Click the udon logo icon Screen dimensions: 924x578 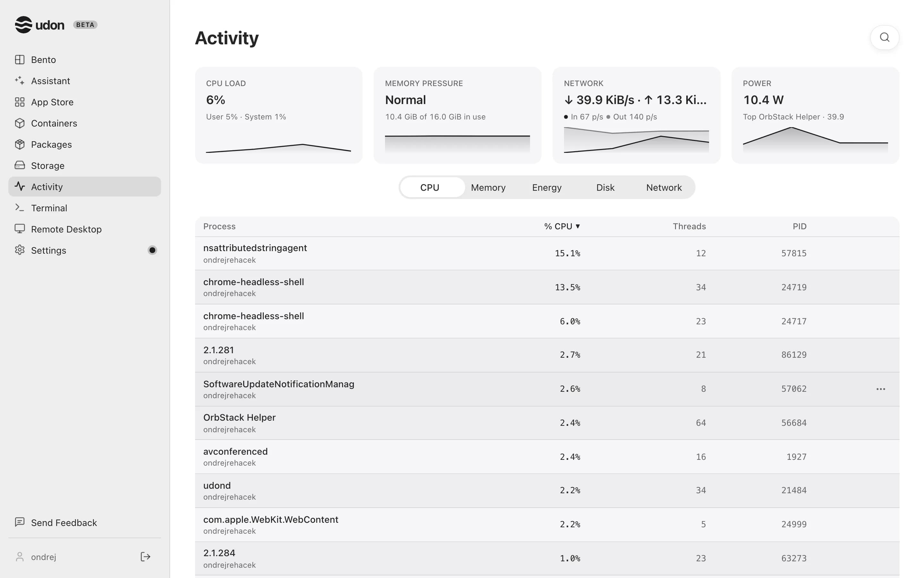[23, 25]
